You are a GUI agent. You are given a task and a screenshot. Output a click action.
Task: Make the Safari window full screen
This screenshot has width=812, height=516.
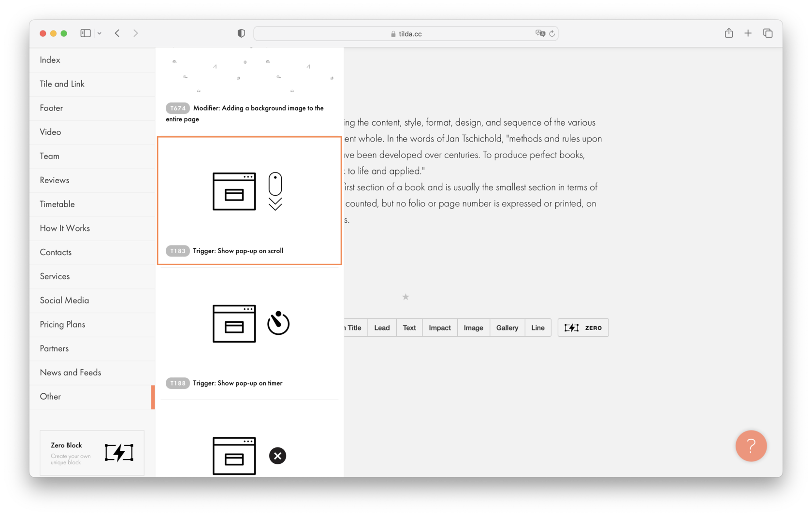click(x=64, y=33)
